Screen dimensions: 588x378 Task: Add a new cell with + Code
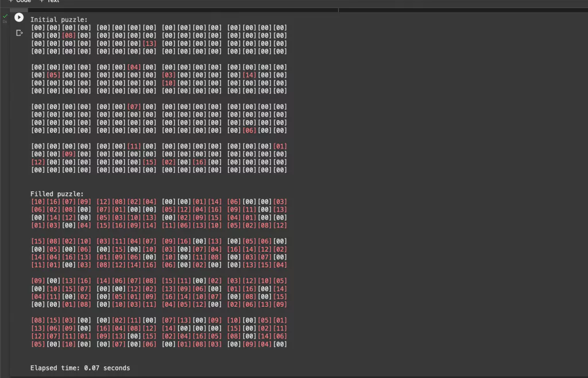pos(20,1)
